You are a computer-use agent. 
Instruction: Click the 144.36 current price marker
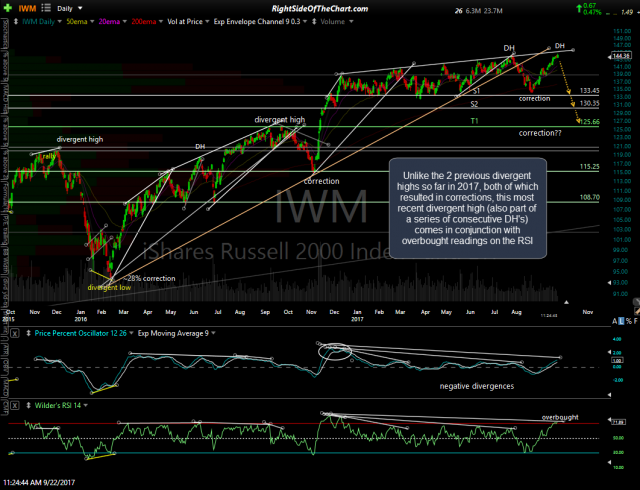(623, 56)
